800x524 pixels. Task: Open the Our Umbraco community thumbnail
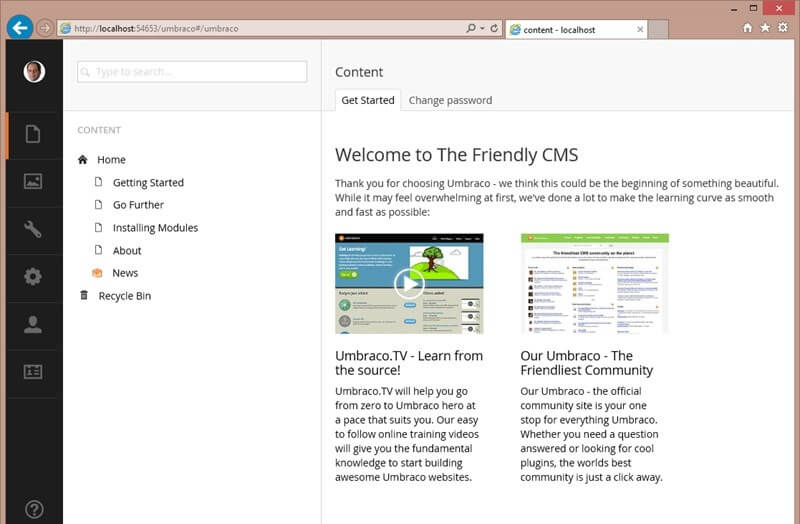[594, 284]
